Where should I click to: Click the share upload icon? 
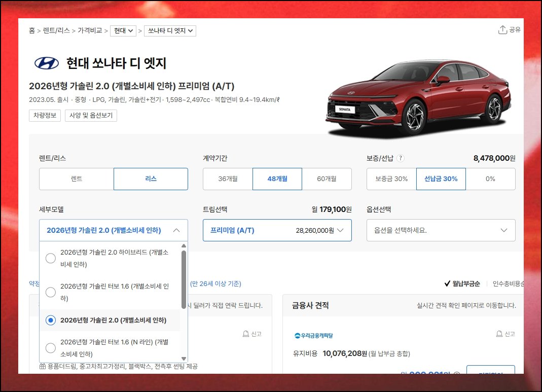click(x=502, y=30)
